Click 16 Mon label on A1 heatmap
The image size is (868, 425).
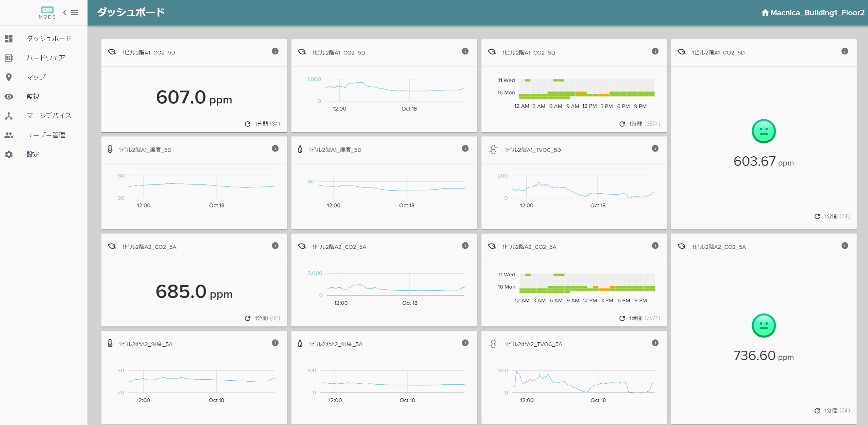tap(506, 93)
